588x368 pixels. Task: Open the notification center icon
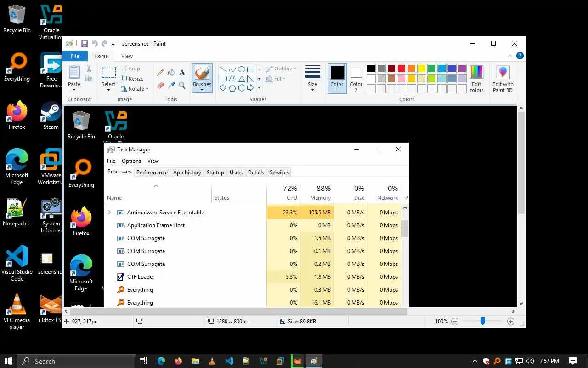[573, 361]
